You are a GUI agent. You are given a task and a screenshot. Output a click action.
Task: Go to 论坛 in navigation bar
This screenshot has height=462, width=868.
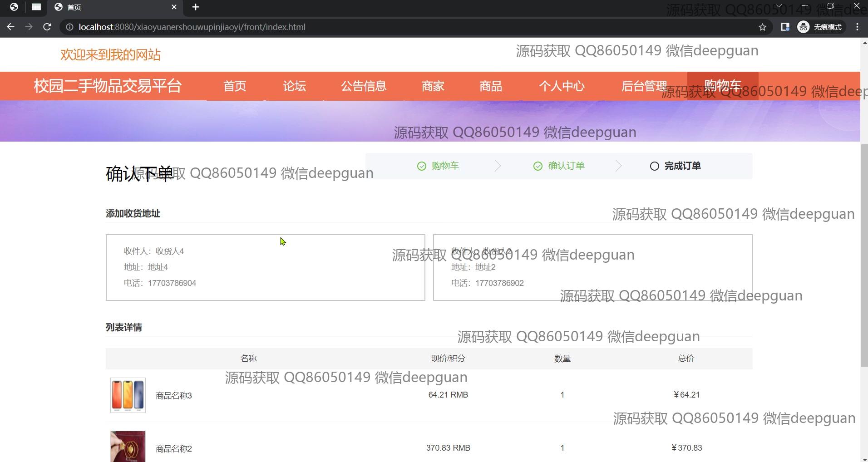point(294,86)
